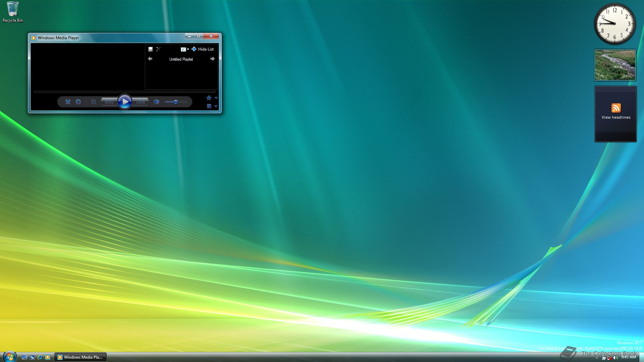Skip to next track in Media Player

(141, 102)
